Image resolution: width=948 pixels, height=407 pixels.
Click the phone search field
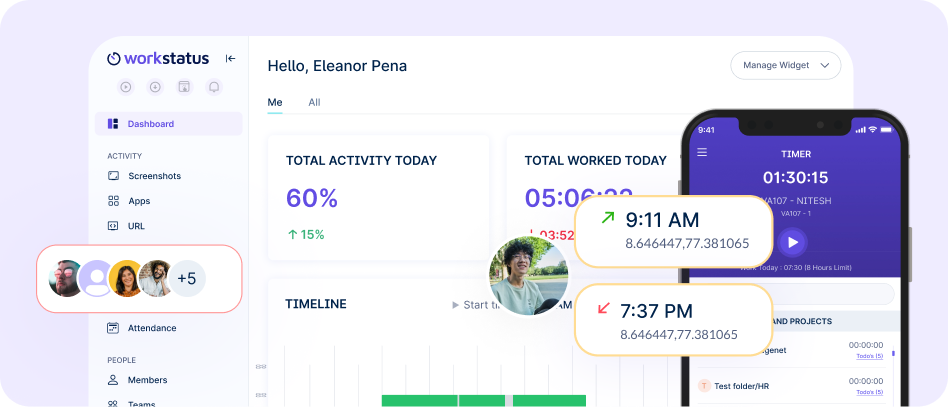834,295
